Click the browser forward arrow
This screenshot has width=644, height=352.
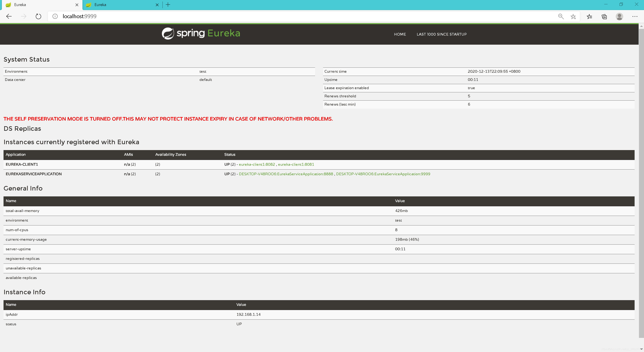(24, 16)
